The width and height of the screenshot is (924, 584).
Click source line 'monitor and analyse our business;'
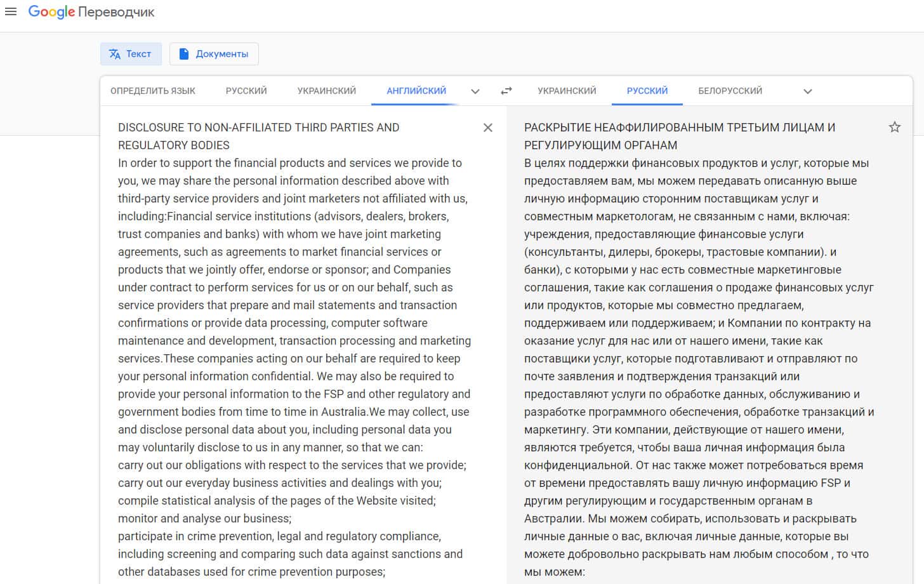pyautogui.click(x=204, y=519)
